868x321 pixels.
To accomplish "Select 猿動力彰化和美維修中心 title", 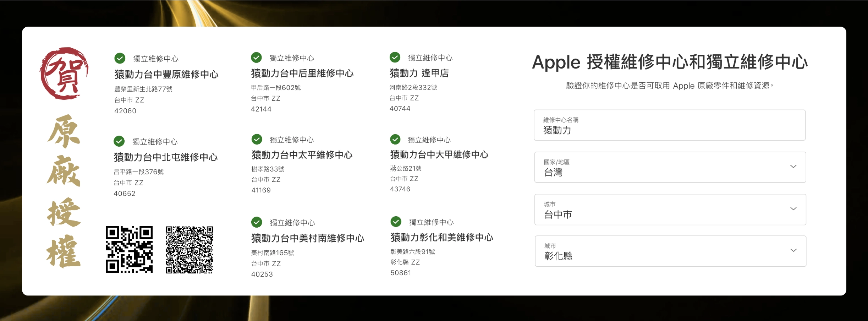I will pyautogui.click(x=442, y=237).
